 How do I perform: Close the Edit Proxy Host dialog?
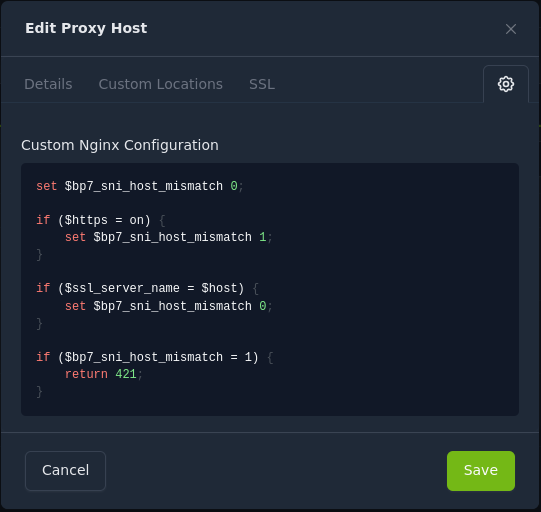click(511, 29)
